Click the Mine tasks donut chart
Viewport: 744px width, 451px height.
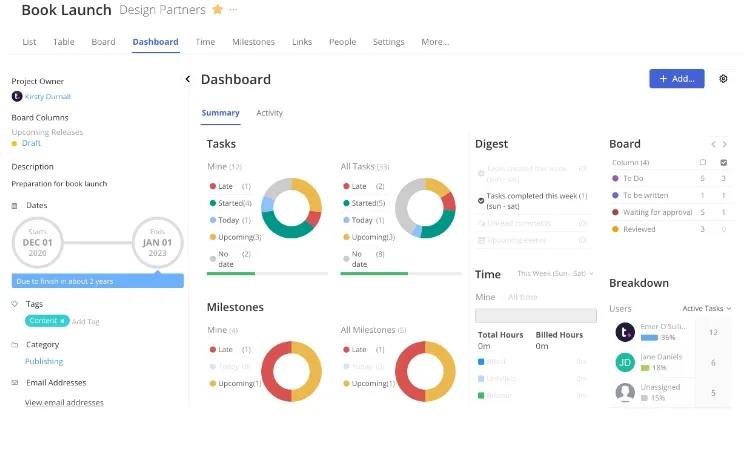pyautogui.click(x=291, y=208)
